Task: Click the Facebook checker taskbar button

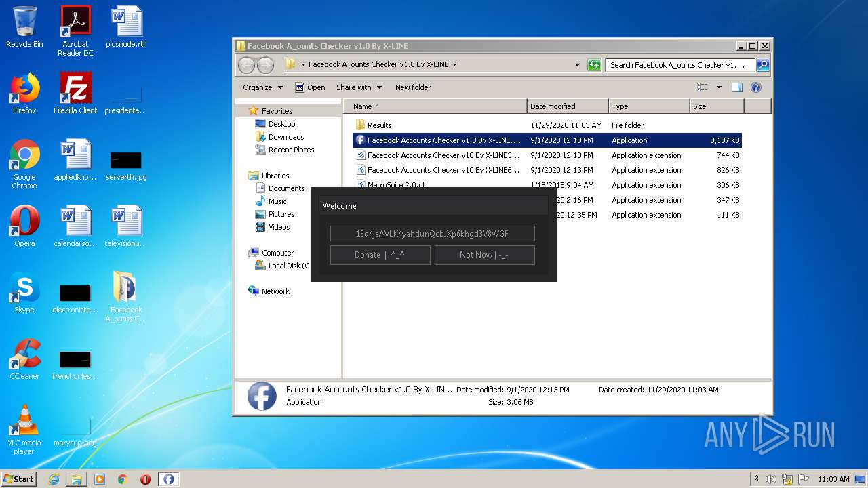Action: pyautogui.click(x=168, y=479)
